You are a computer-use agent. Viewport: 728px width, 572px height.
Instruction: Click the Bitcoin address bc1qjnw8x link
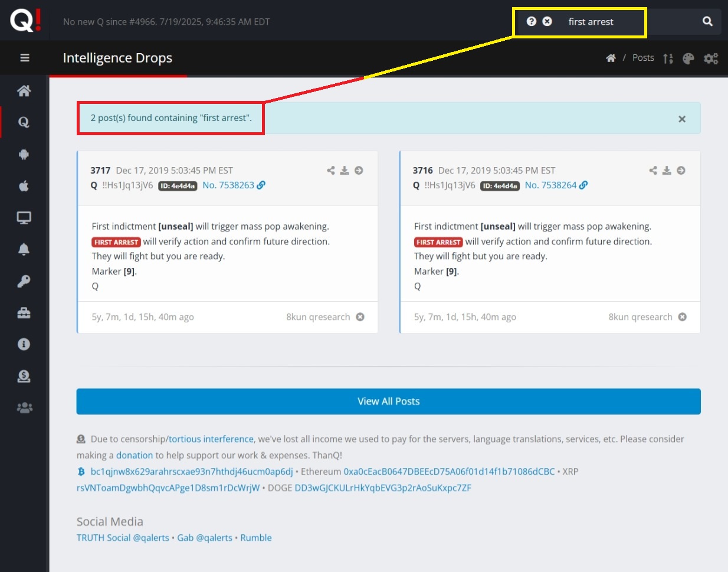tap(192, 472)
